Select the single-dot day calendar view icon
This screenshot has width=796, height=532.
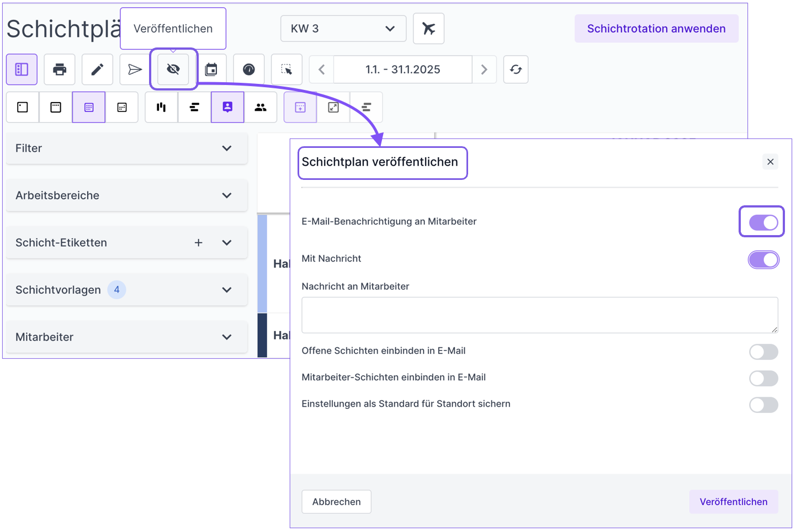(x=23, y=107)
